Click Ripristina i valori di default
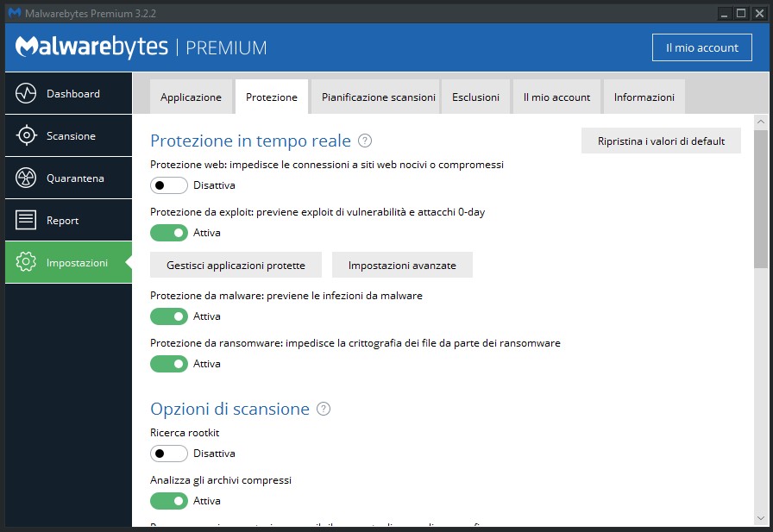 click(x=661, y=141)
